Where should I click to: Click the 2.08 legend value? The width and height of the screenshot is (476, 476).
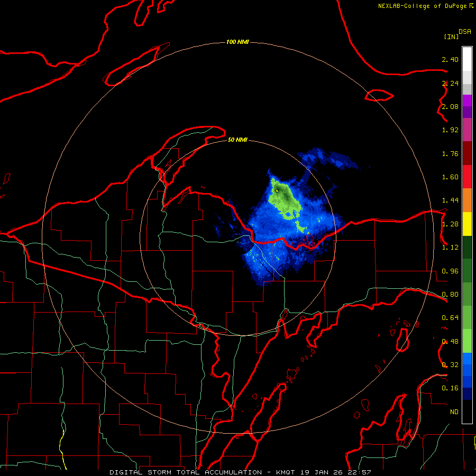pyautogui.click(x=450, y=106)
